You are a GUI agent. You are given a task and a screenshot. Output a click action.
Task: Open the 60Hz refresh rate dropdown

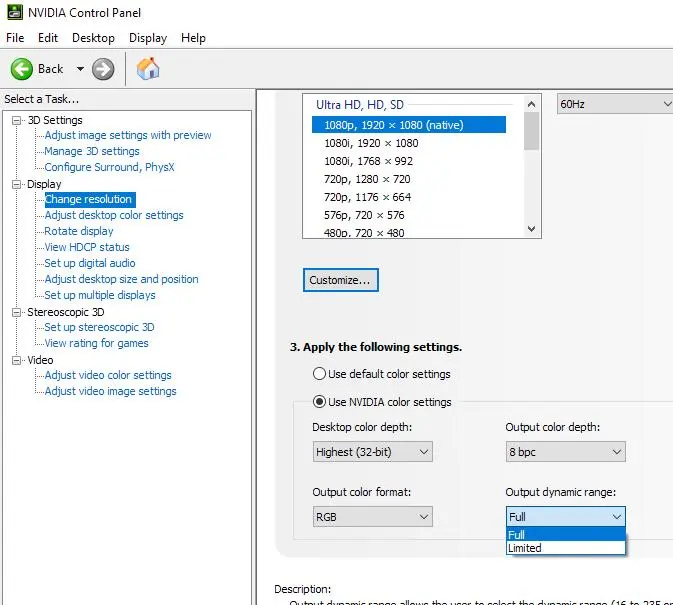615,104
